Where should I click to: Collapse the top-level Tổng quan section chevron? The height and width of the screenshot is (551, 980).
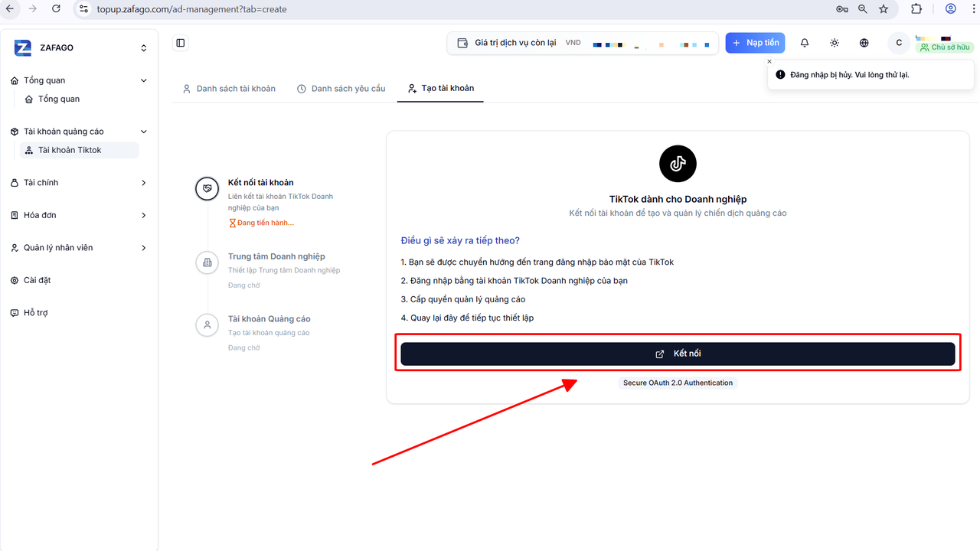click(x=143, y=80)
